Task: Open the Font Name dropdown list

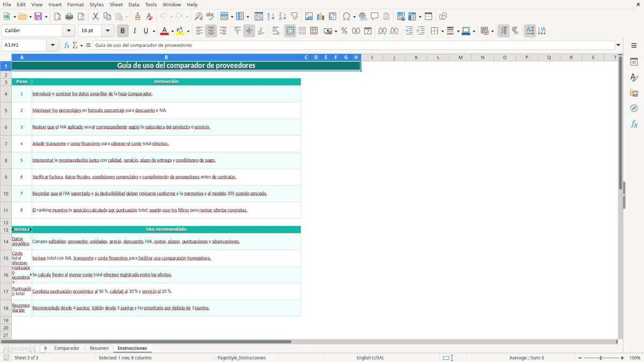Action: [x=69, y=31]
